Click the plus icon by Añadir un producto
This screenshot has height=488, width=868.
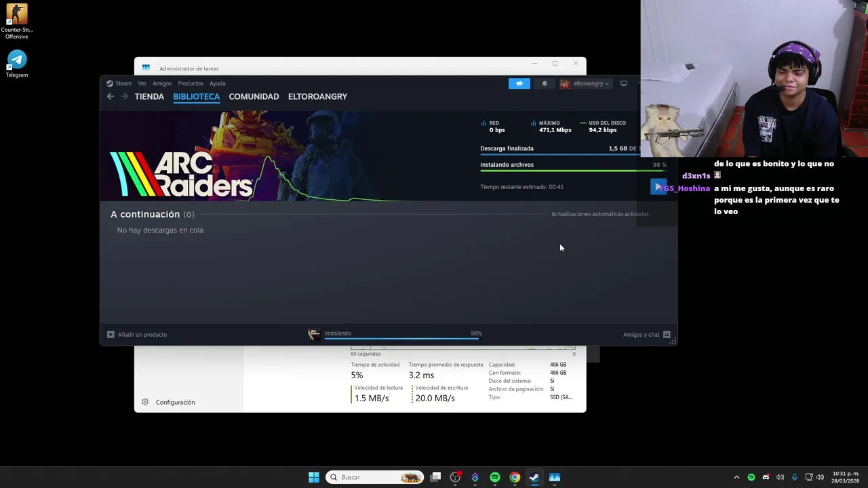tap(111, 334)
